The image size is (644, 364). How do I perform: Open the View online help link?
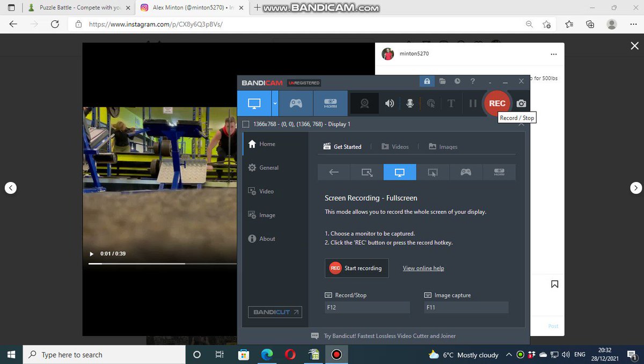pyautogui.click(x=423, y=268)
